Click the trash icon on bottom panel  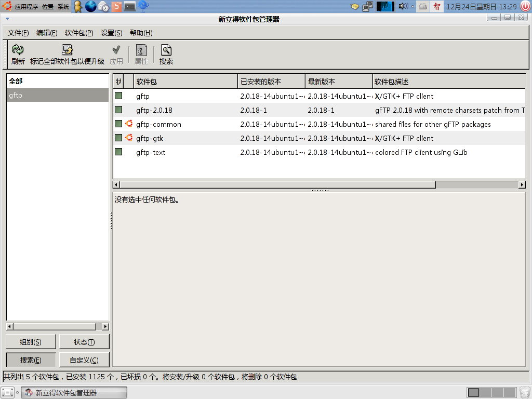point(525,392)
